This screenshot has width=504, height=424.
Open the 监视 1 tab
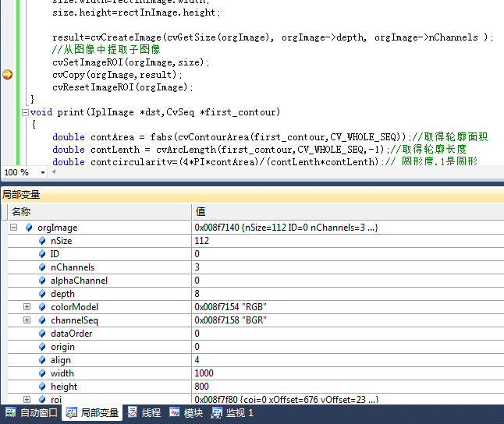pyautogui.click(x=232, y=413)
